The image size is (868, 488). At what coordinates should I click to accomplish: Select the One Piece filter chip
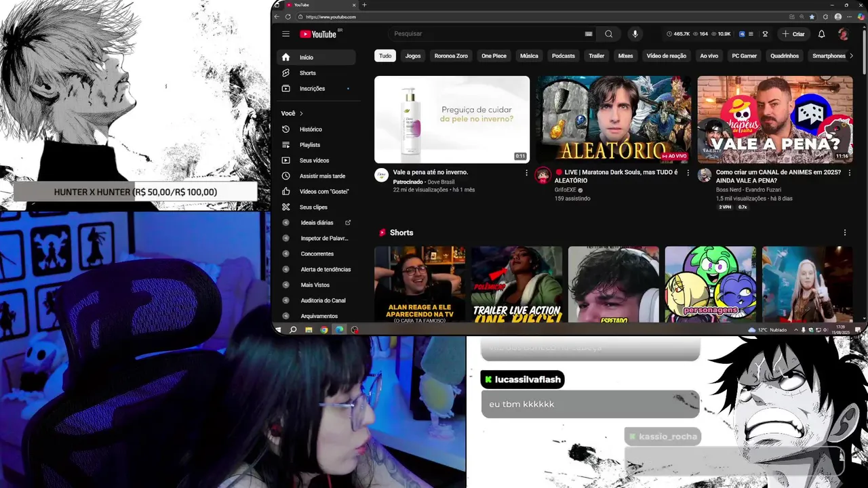494,56
